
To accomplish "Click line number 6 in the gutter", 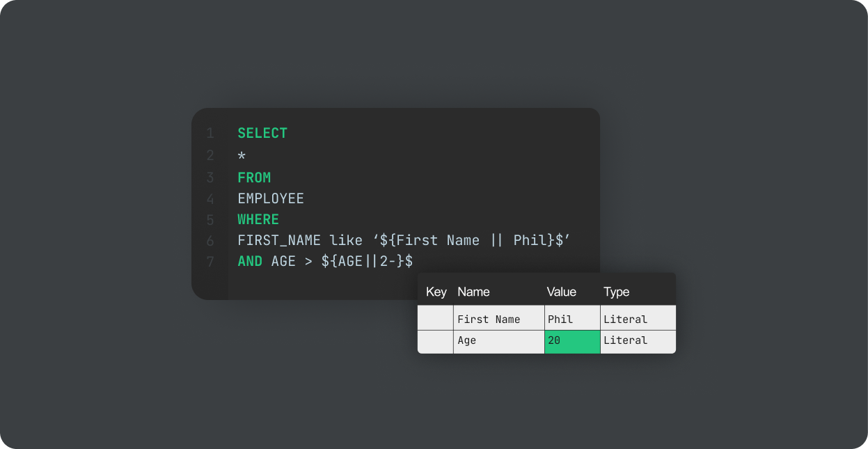I will pyautogui.click(x=210, y=239).
